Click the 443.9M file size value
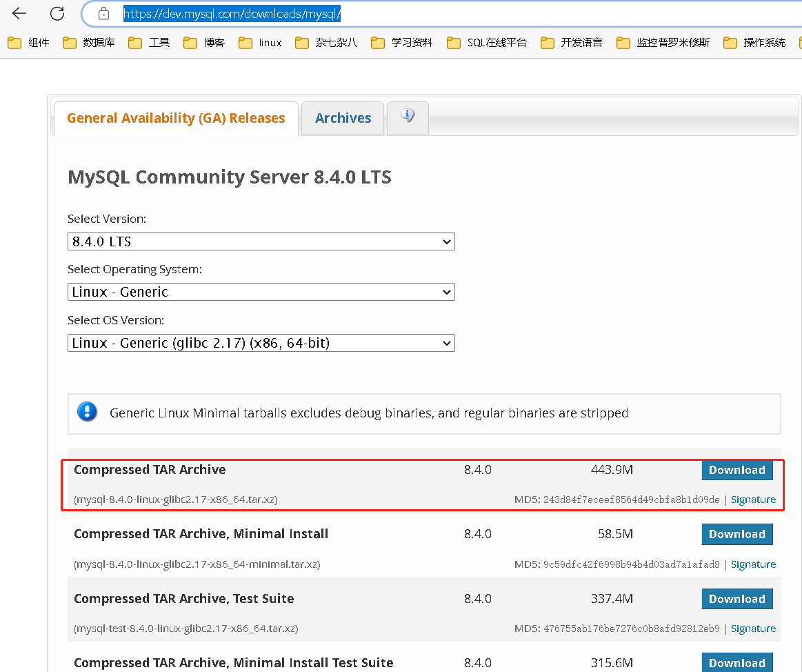 612,470
